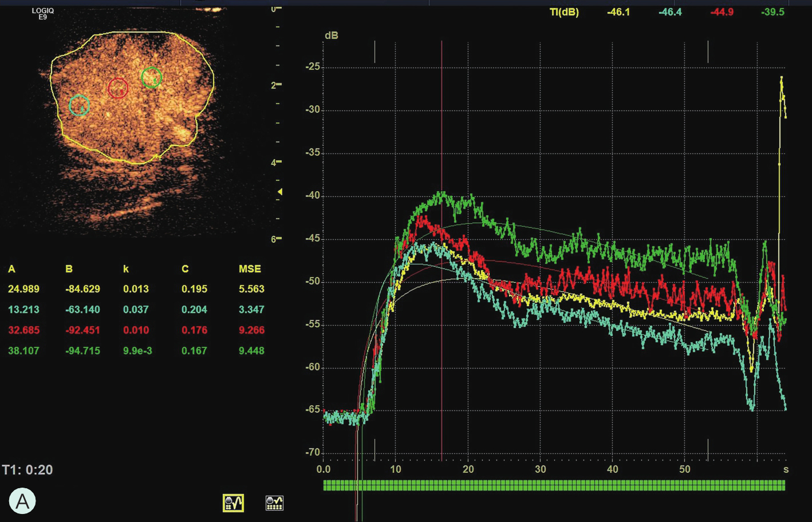Click the MSE column header
Viewport: 812px width, 522px height.
(x=250, y=269)
